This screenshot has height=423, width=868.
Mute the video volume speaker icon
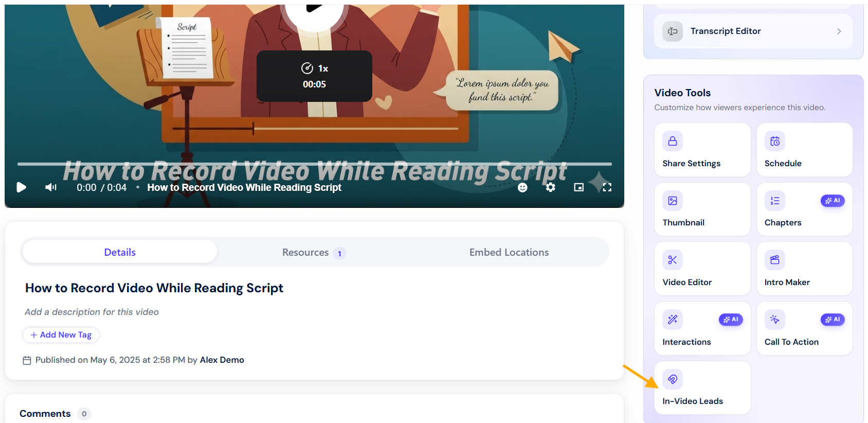pyautogui.click(x=51, y=187)
